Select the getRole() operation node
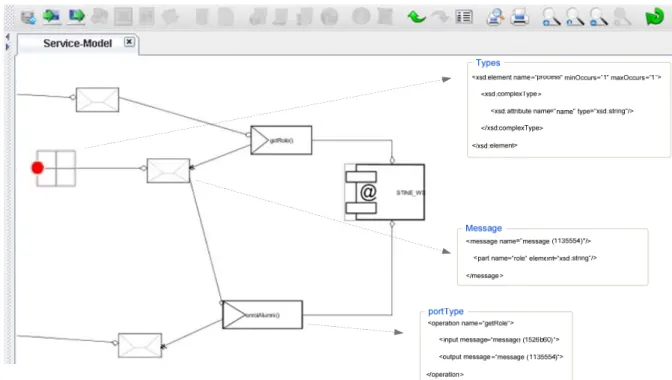Image resolution: width=672 pixels, height=380 pixels. (281, 140)
